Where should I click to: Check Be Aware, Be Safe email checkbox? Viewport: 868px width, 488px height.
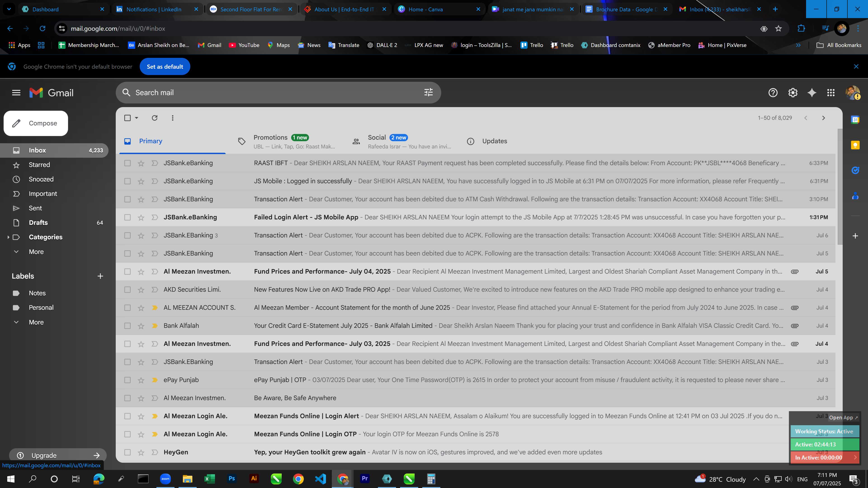[x=127, y=398]
